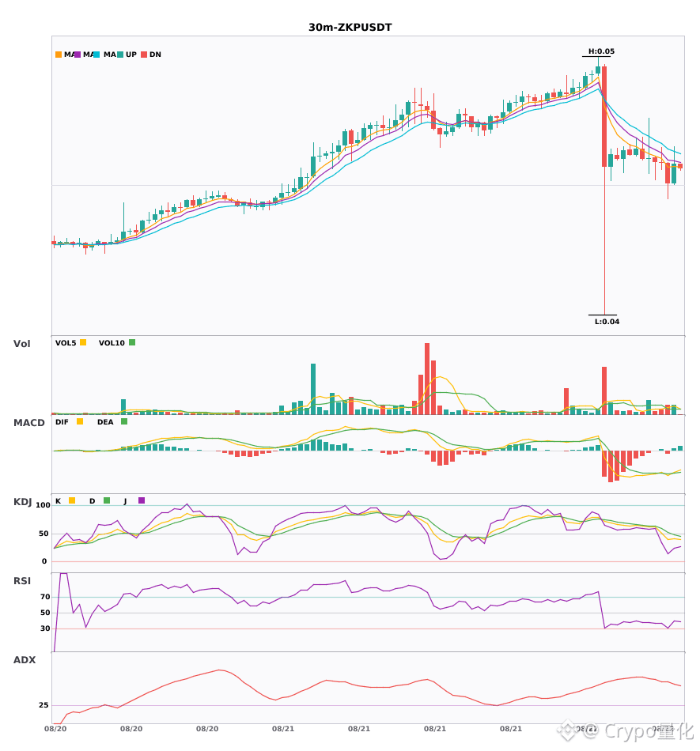Viewport: 700px width, 751px height.
Task: Click the H:0.05 high price marker
Action: [601, 51]
